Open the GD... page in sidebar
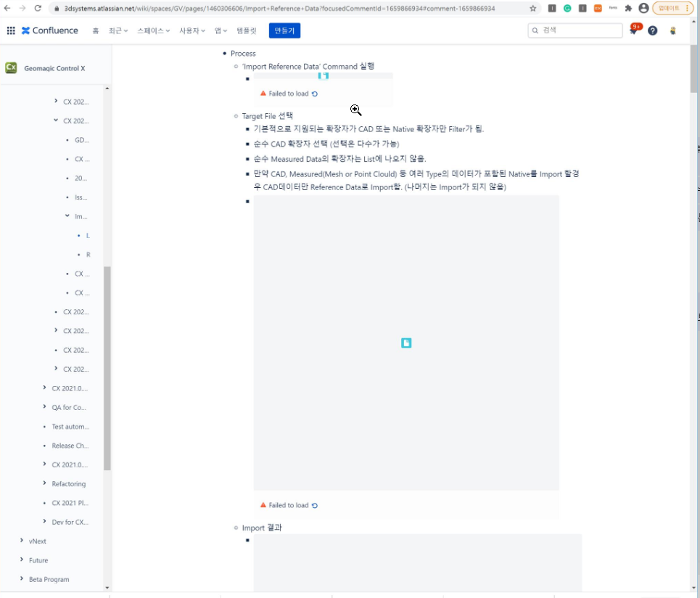This screenshot has height=598, width=700. (x=82, y=140)
